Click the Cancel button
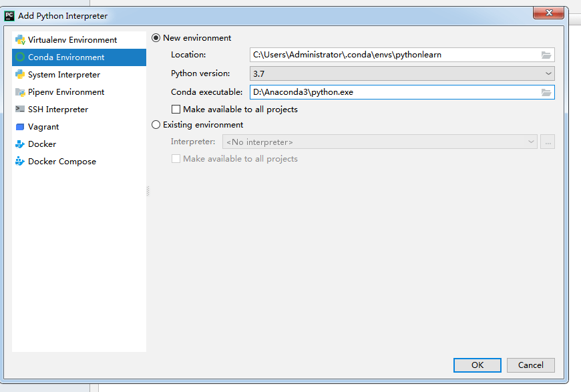Screen dimensions: 581x392 click(x=530, y=365)
